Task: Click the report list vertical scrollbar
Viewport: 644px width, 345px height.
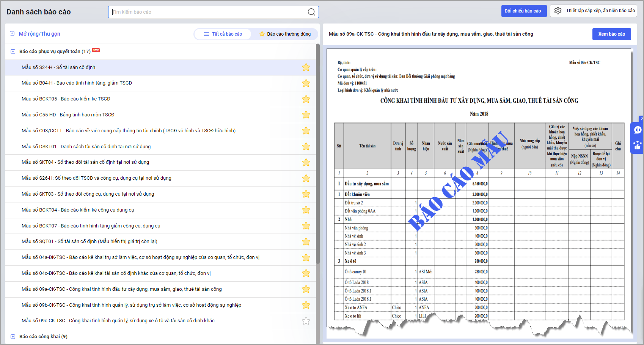Action: (318, 152)
